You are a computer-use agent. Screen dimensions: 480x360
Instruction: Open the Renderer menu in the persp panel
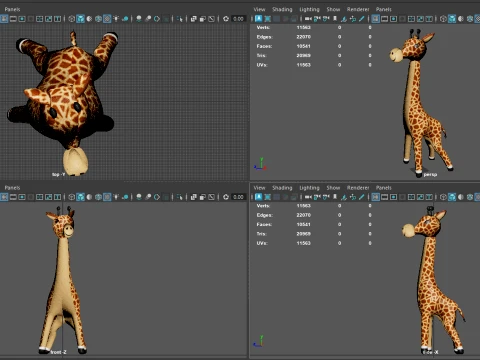[358, 9]
